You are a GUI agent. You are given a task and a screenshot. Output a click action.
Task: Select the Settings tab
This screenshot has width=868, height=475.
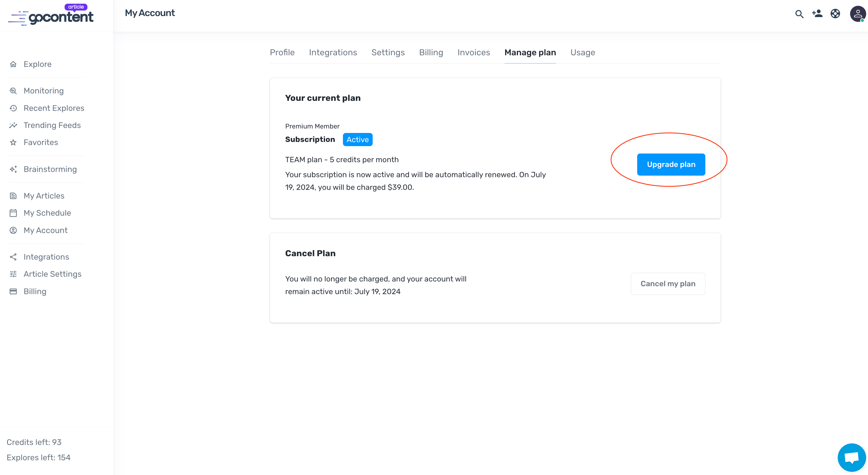(x=388, y=53)
